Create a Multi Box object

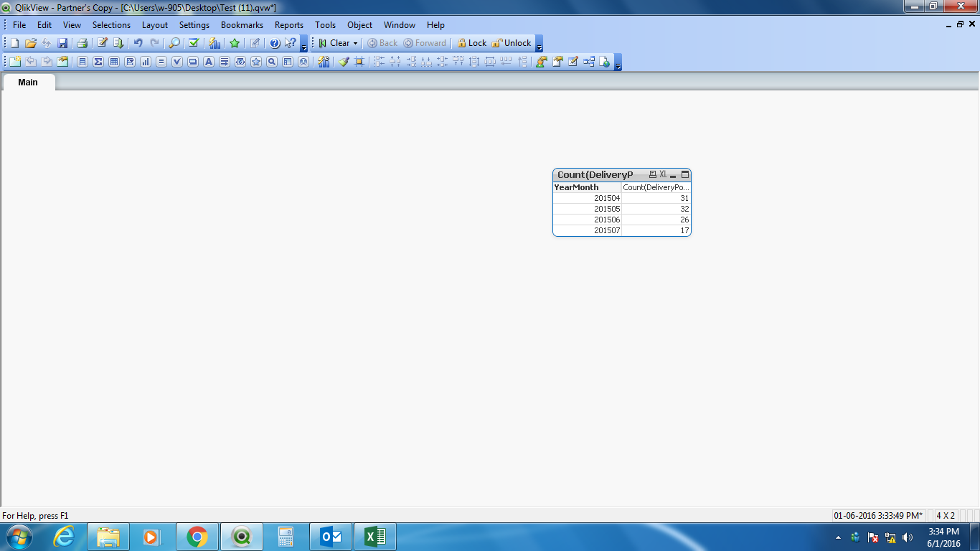[x=130, y=62]
